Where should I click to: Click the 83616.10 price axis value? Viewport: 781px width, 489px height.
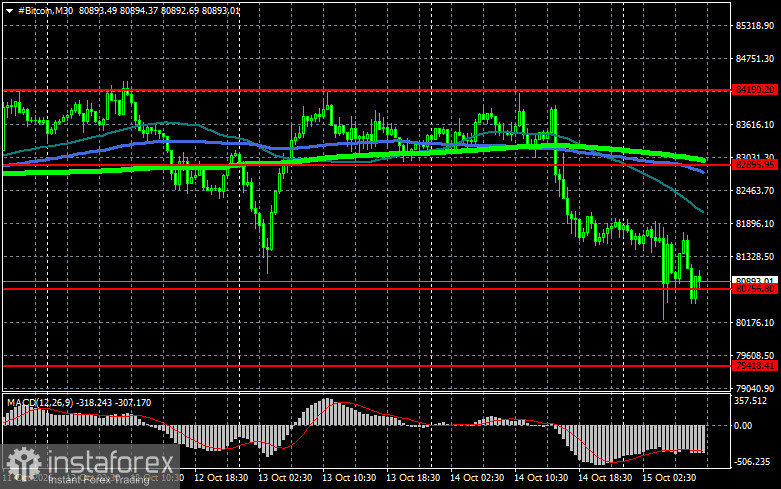coord(755,124)
